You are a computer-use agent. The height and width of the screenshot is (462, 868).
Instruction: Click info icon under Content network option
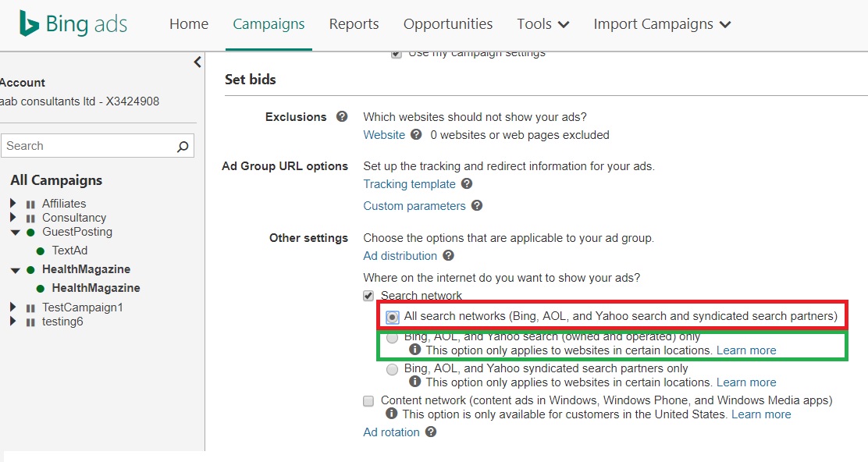click(x=391, y=414)
